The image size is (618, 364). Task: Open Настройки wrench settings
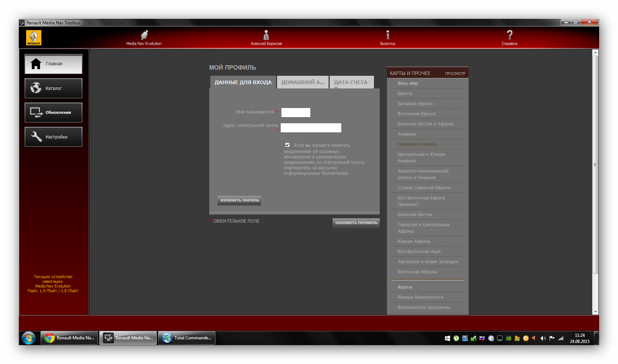click(53, 137)
